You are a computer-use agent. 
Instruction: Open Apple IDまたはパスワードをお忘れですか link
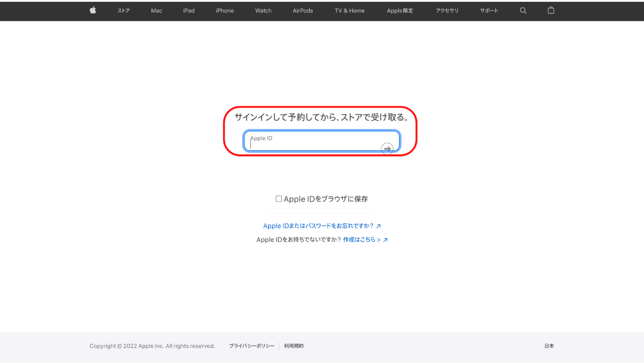[322, 226]
